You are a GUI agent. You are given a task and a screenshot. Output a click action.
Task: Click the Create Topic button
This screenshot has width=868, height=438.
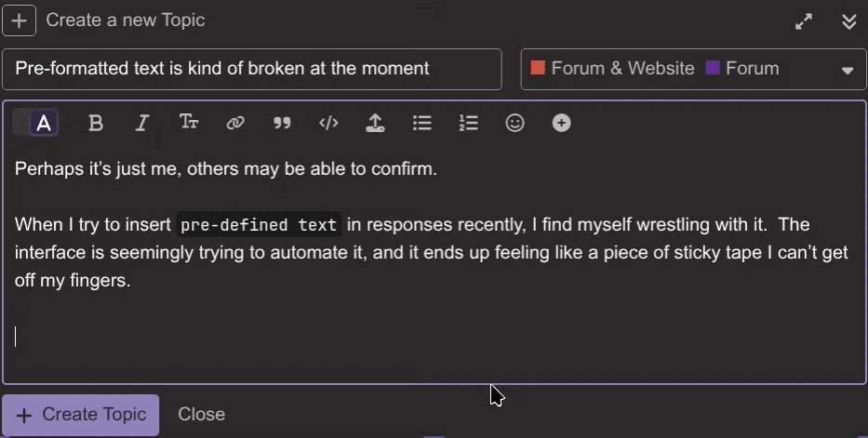pos(81,415)
